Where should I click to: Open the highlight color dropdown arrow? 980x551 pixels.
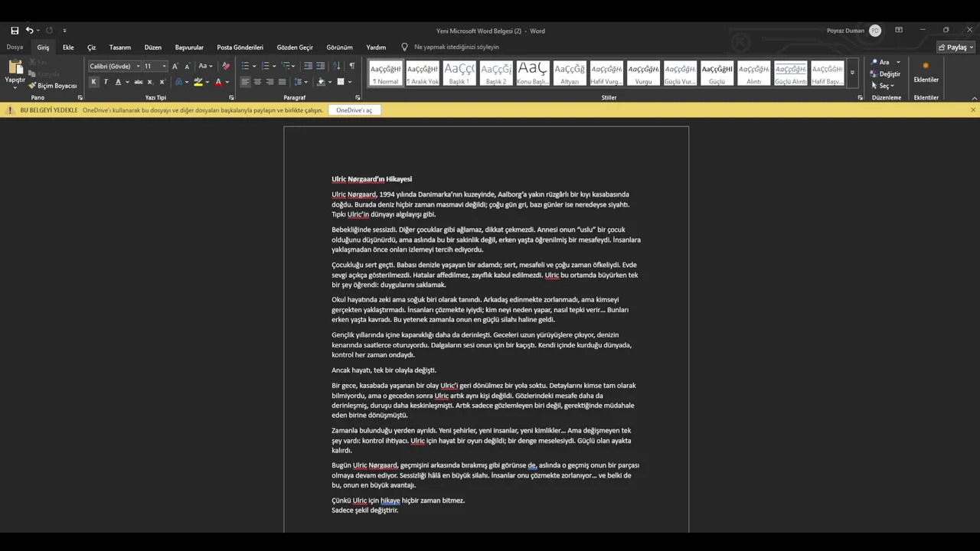[207, 82]
